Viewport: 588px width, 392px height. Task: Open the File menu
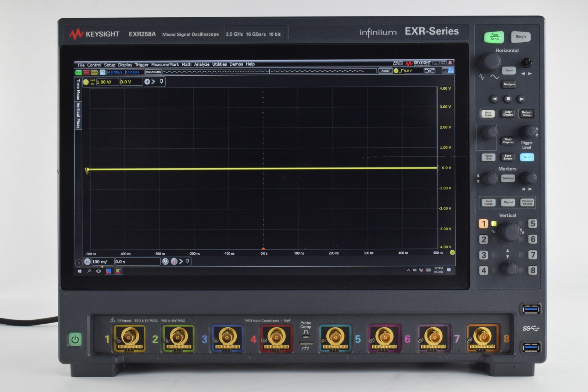pyautogui.click(x=81, y=65)
